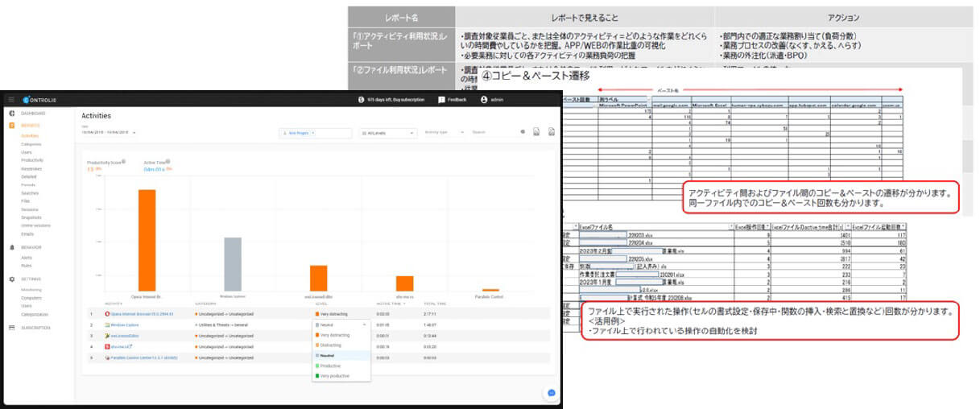
Task: Open Keystrokes in the sidebar
Action: click(x=31, y=168)
